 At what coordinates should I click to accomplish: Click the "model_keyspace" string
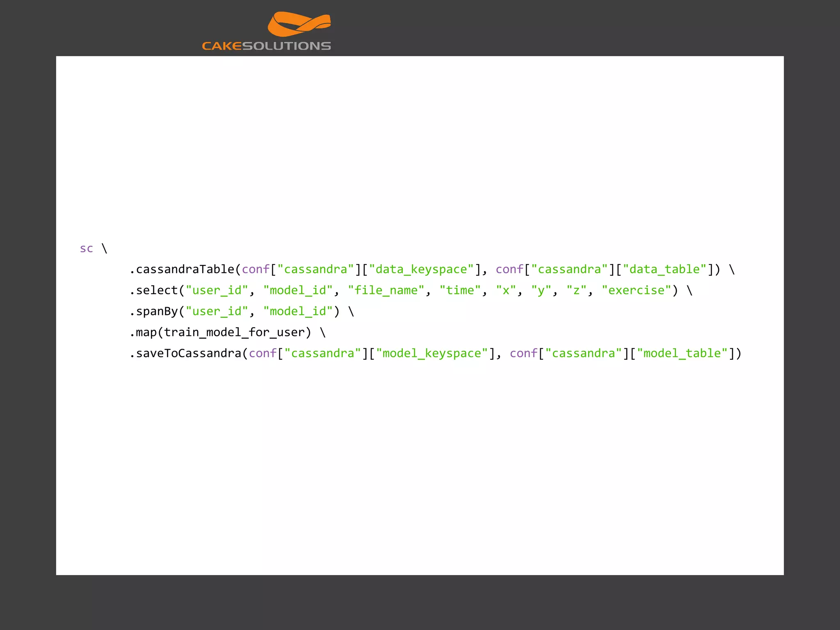pyautogui.click(x=432, y=353)
